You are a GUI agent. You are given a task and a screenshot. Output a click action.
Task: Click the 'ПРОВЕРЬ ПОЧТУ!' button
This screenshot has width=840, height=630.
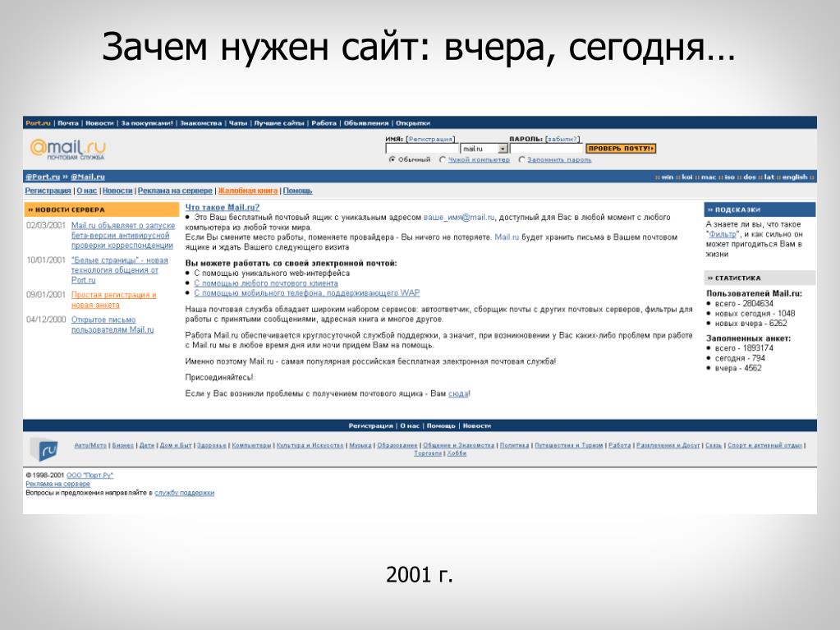coord(621,149)
